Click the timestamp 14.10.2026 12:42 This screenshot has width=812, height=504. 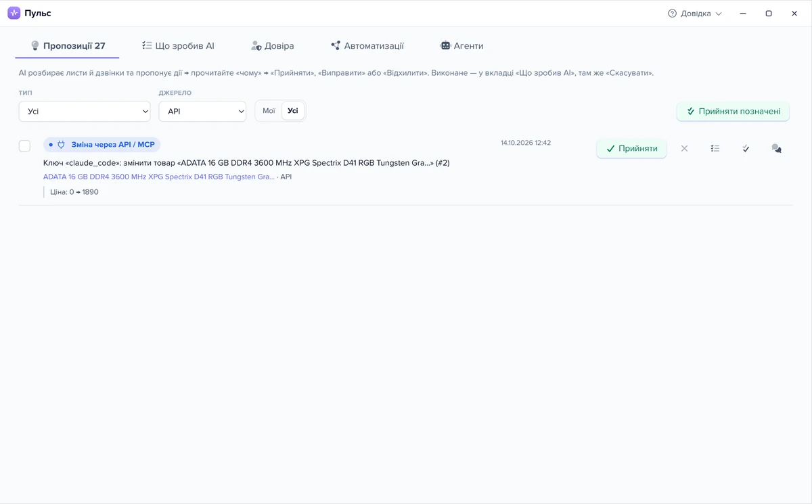click(x=526, y=143)
